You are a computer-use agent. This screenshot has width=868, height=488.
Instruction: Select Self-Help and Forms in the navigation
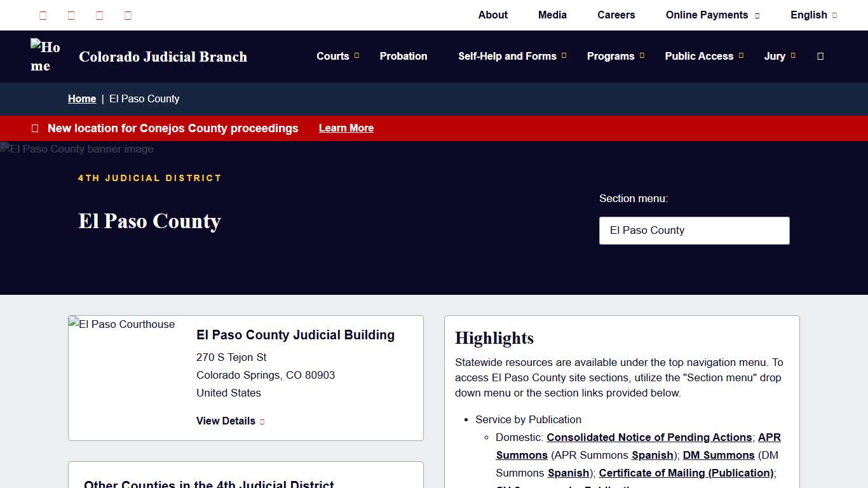tap(507, 56)
